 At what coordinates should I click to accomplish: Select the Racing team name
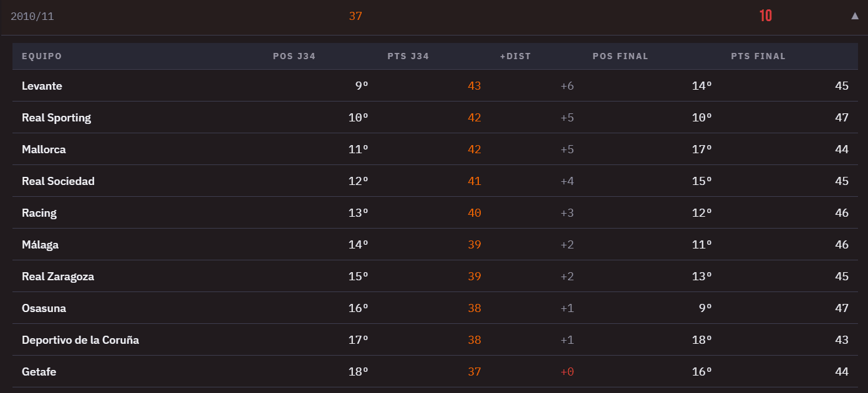pyautogui.click(x=39, y=213)
